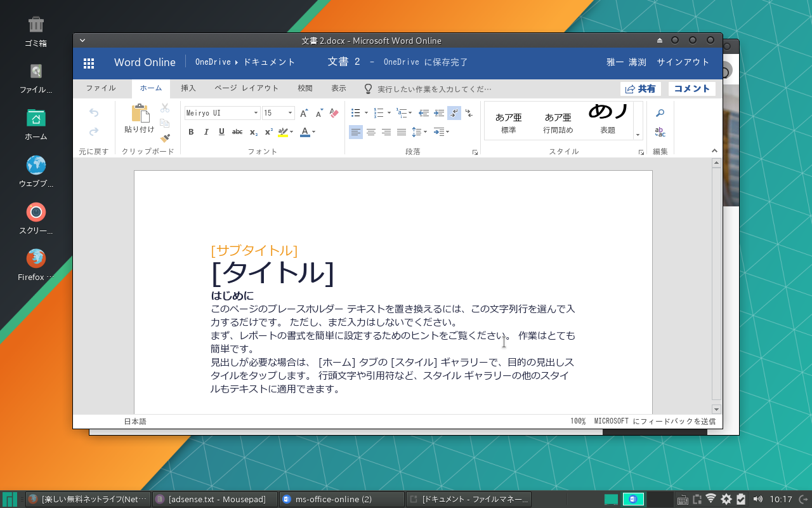Expand the styles gallery more arrow
This screenshot has width=812, height=508.
click(638, 134)
